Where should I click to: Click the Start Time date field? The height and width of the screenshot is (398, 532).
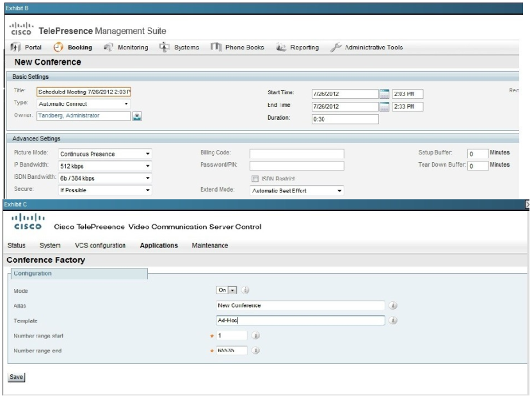[345, 94]
